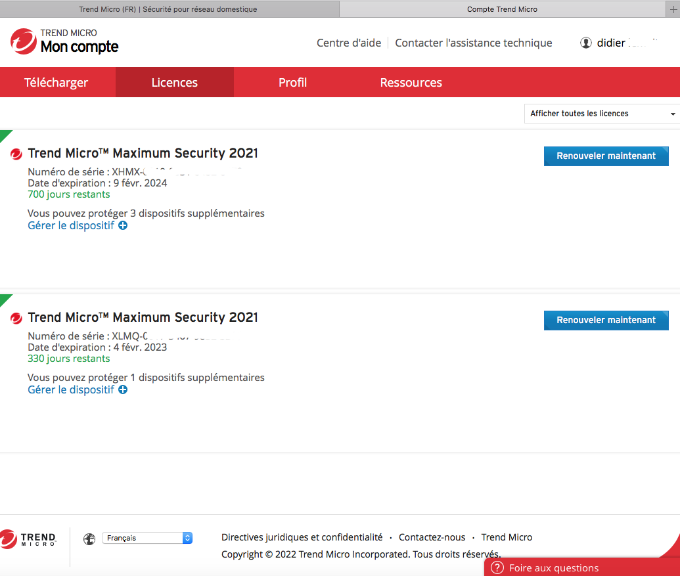Switch to Sécurité pour réseau domestique browser tab
The height and width of the screenshot is (576, 680).
168,9
